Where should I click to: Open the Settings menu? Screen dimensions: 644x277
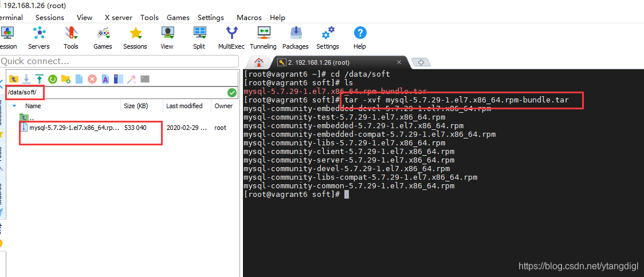point(211,18)
